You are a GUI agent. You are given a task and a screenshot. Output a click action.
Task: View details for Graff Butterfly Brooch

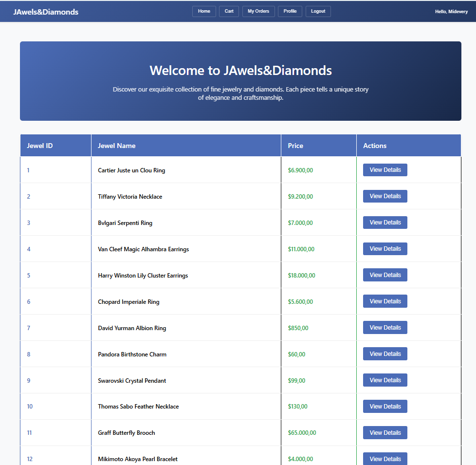tap(385, 433)
